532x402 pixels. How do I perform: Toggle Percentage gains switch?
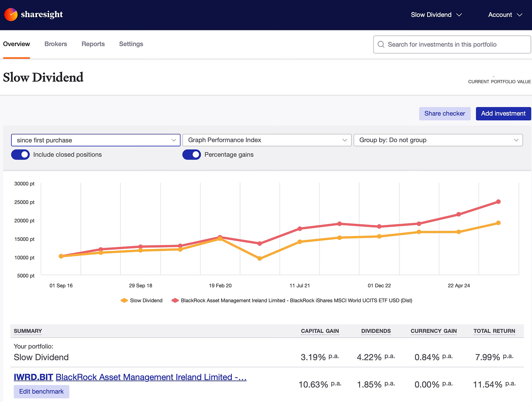[x=191, y=154]
